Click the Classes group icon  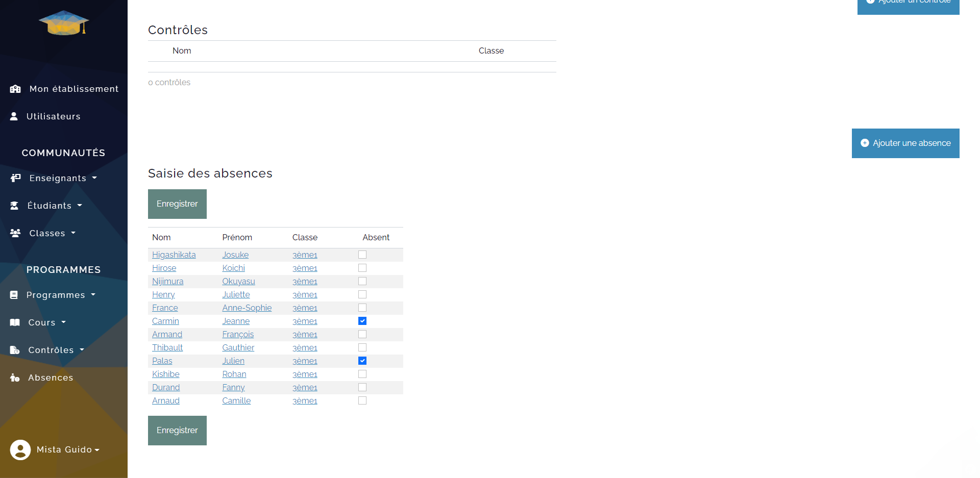(15, 233)
